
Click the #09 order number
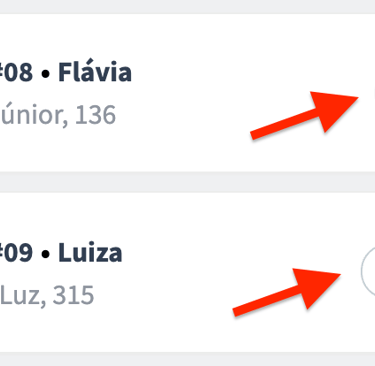[x=16, y=252]
